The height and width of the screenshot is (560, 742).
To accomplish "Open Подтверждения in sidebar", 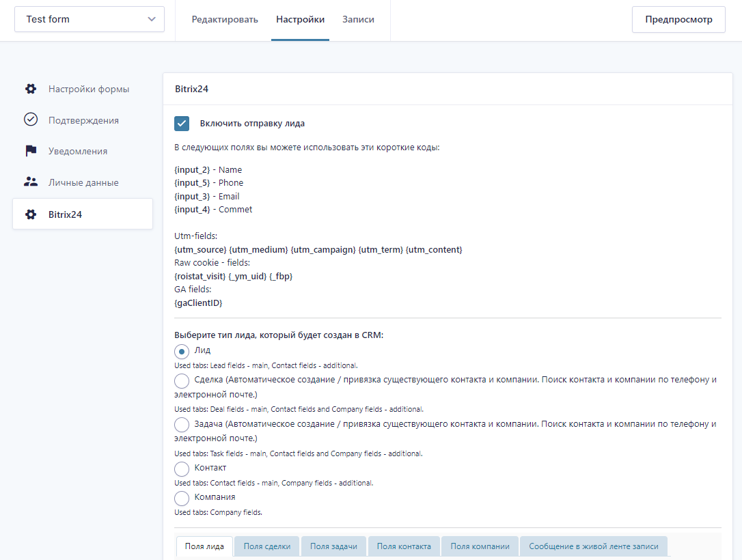I will point(83,120).
